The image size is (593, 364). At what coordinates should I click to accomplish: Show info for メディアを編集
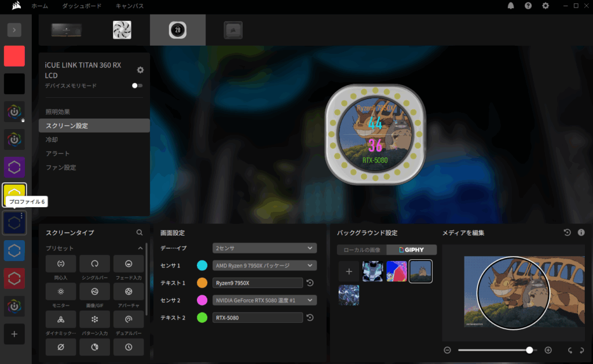[581, 233]
